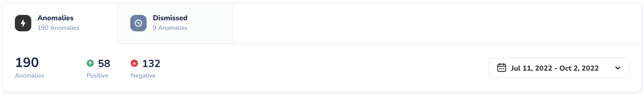Click the calendar icon in date picker
The height and width of the screenshot is (94, 644).
click(x=501, y=68)
